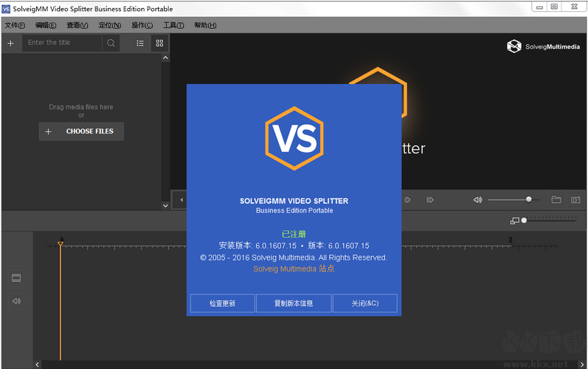Take a snapshot with the camera icon
588x369 pixels.
(575, 200)
